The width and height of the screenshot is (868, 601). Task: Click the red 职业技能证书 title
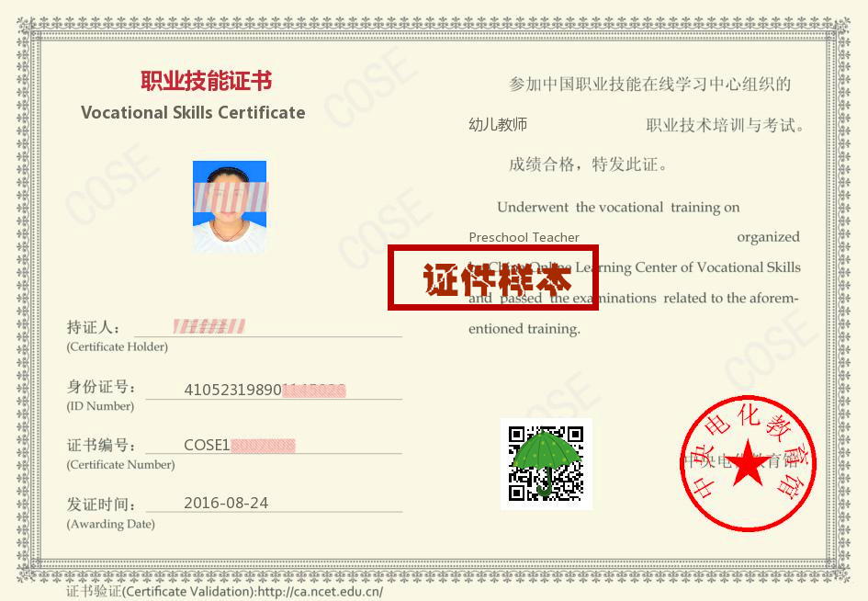[206, 81]
